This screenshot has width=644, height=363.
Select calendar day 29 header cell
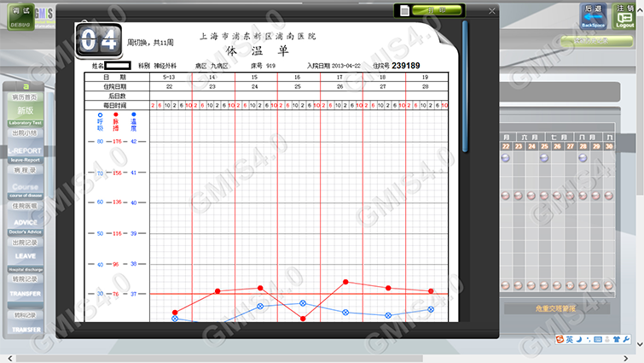[x=596, y=146]
